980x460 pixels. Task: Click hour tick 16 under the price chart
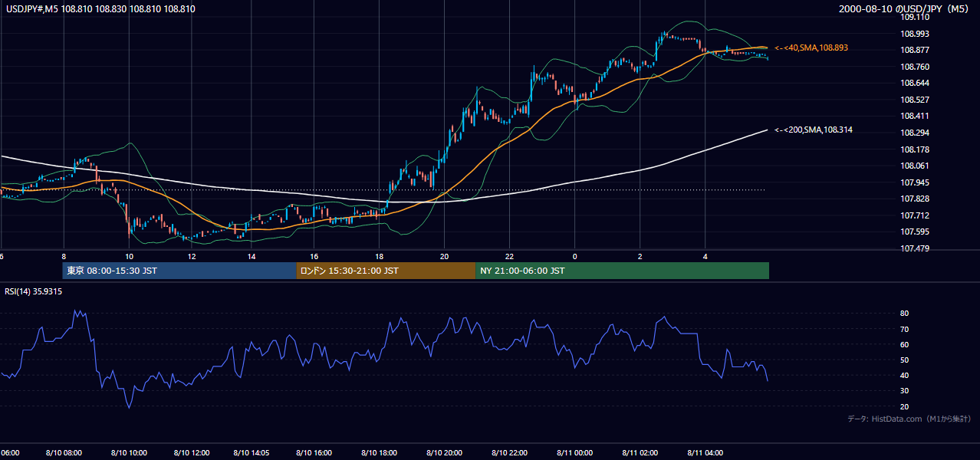click(x=314, y=256)
